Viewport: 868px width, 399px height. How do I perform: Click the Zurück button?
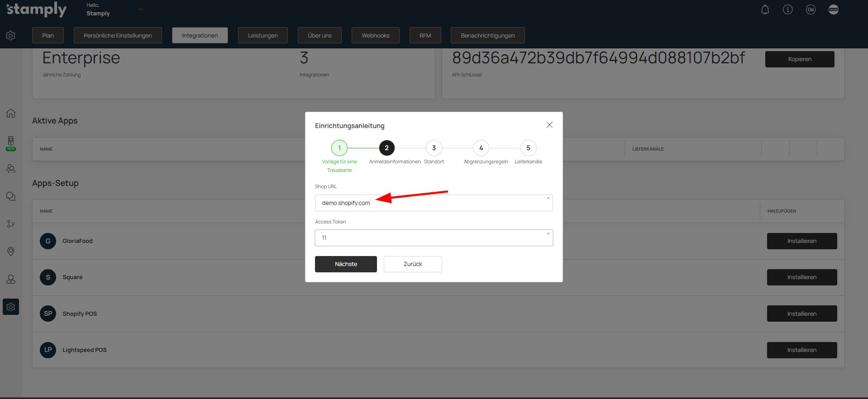coord(412,264)
